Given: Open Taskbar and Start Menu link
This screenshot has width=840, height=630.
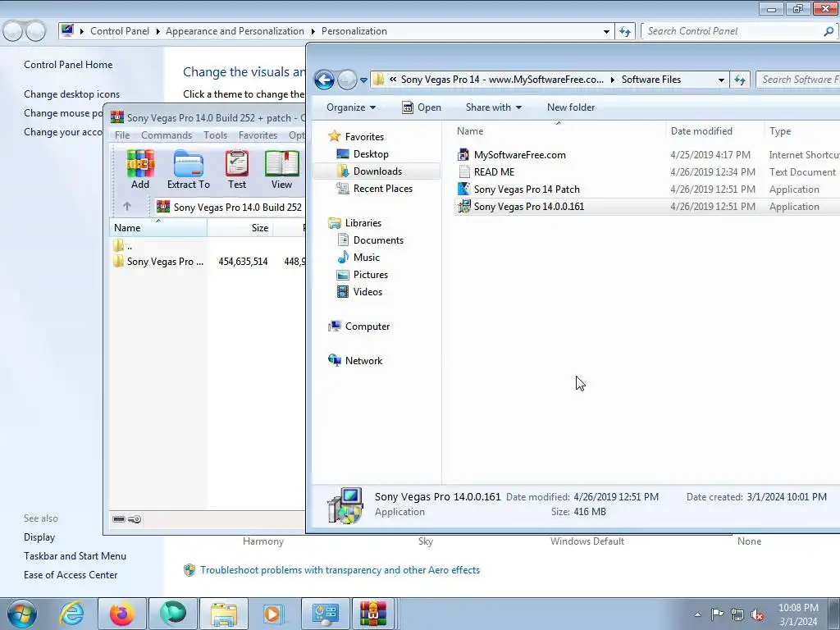Looking at the screenshot, I should (75, 555).
